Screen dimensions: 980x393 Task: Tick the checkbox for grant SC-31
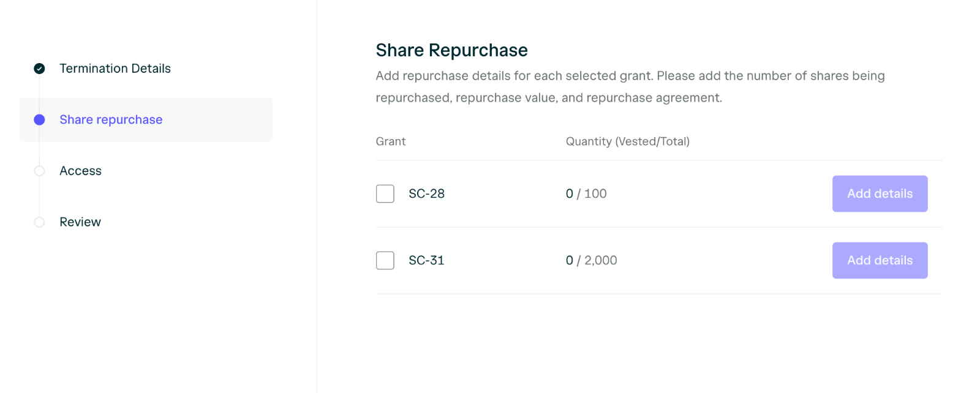tap(385, 261)
